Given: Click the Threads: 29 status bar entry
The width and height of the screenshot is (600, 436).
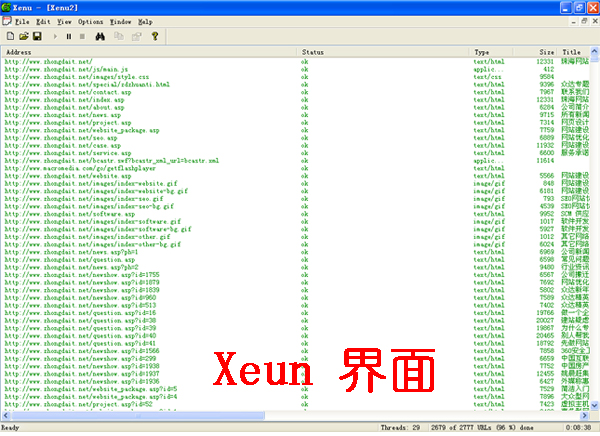Looking at the screenshot, I should [400, 428].
